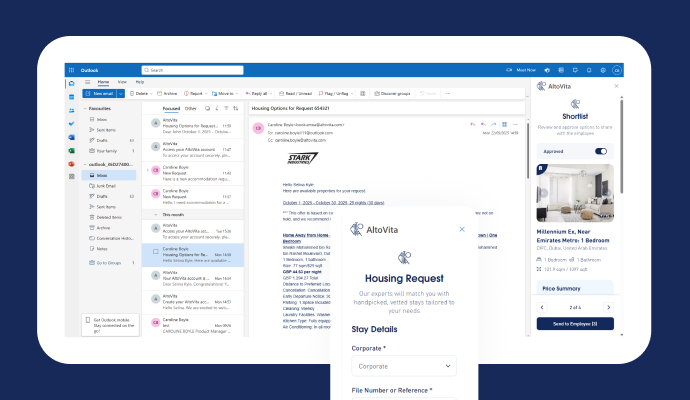Image resolution: width=690 pixels, height=400 pixels.
Task: Click the Archive button in ribbon
Action: coord(167,93)
